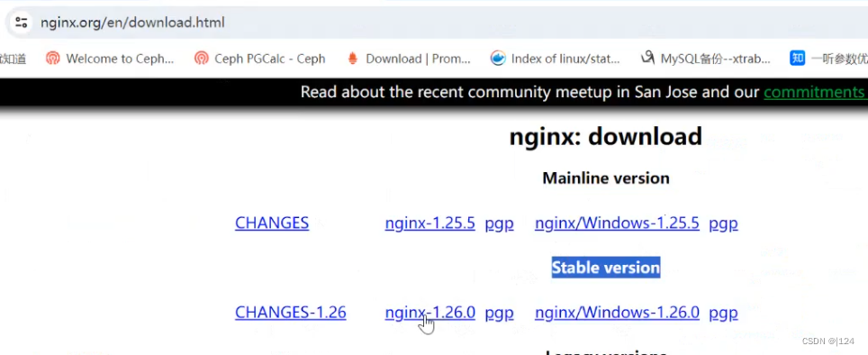
Task: Open the pgp signature next to nginx-1.26.0
Action: click(x=500, y=314)
